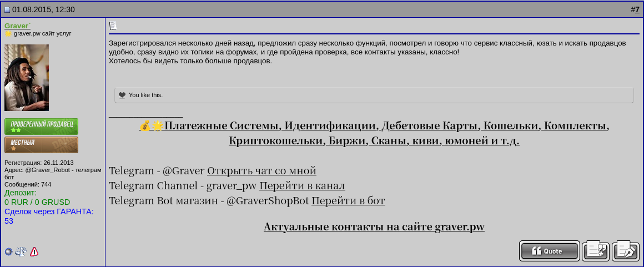Click the round online status icon
The image size is (644, 267).
click(x=9, y=252)
